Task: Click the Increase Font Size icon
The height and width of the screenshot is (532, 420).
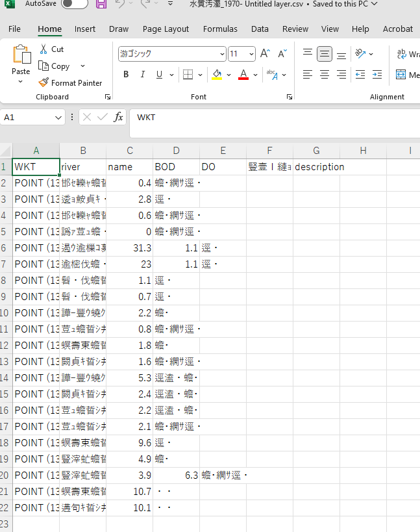Action: point(265,54)
